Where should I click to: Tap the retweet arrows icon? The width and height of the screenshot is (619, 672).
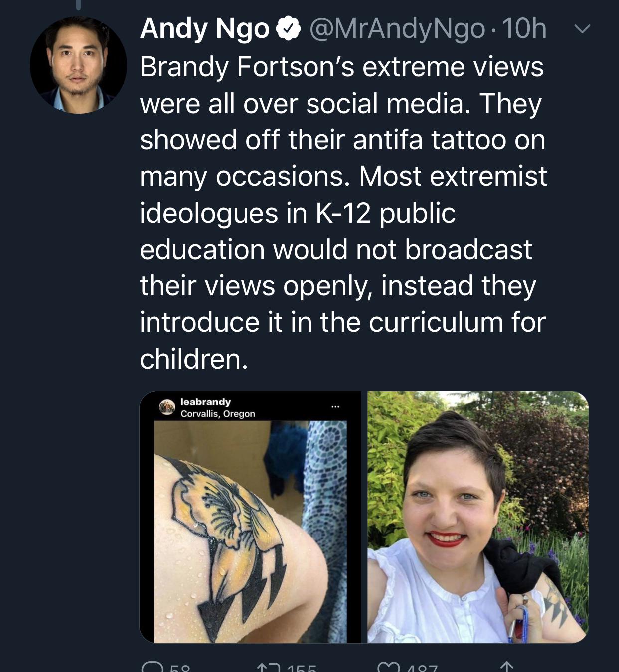tap(268, 667)
